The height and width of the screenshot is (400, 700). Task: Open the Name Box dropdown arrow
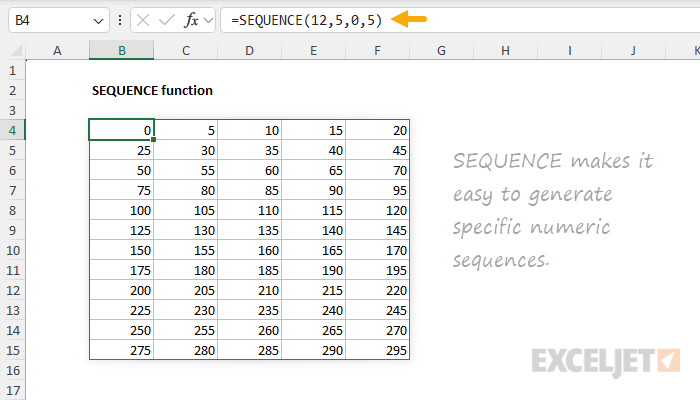pos(98,21)
